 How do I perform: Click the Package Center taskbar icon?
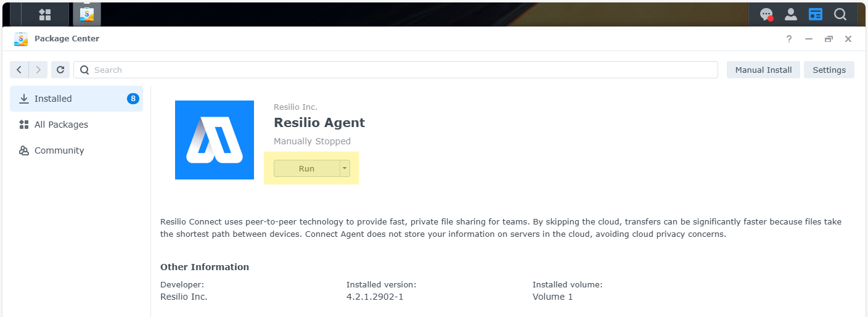coord(86,14)
